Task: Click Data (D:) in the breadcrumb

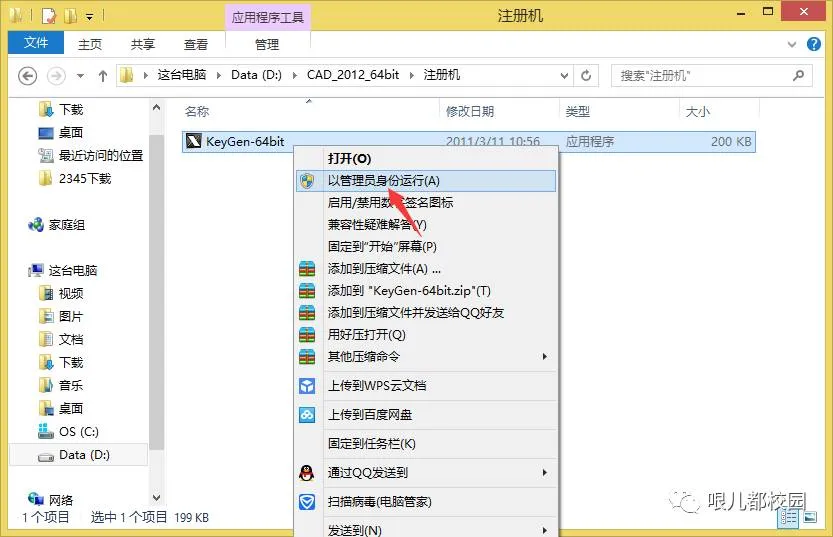Action: [256, 75]
